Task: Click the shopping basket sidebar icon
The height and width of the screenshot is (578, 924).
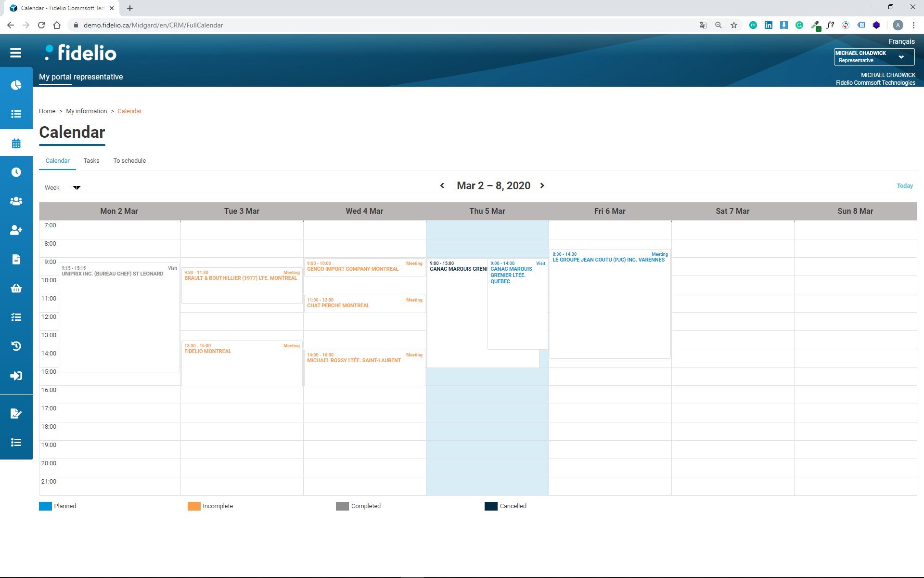Action: tap(16, 289)
